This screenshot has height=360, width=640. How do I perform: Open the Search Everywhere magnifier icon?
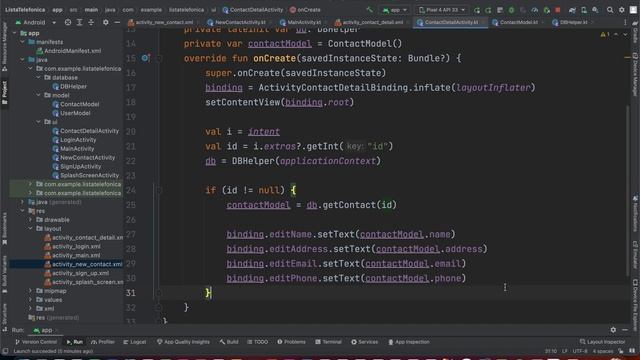tap(610, 10)
